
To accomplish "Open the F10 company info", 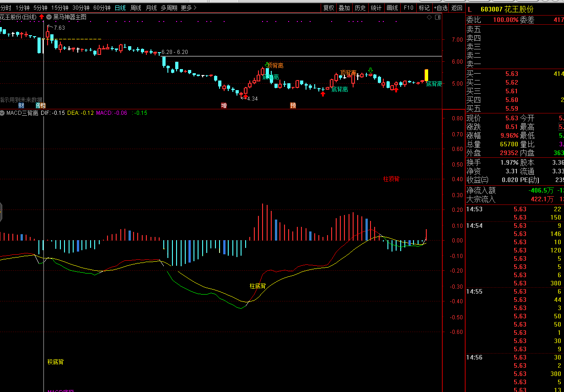I will tap(408, 8).
